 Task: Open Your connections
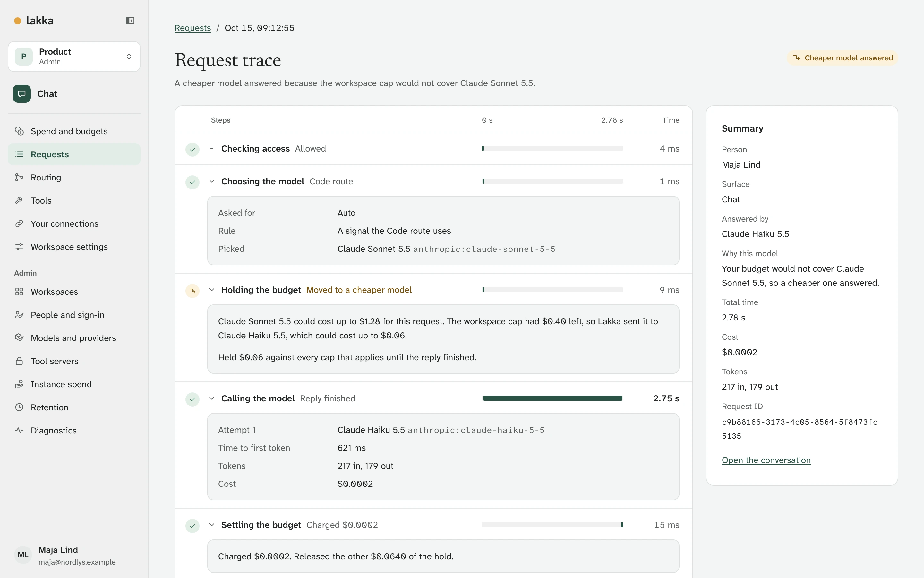coord(74,223)
